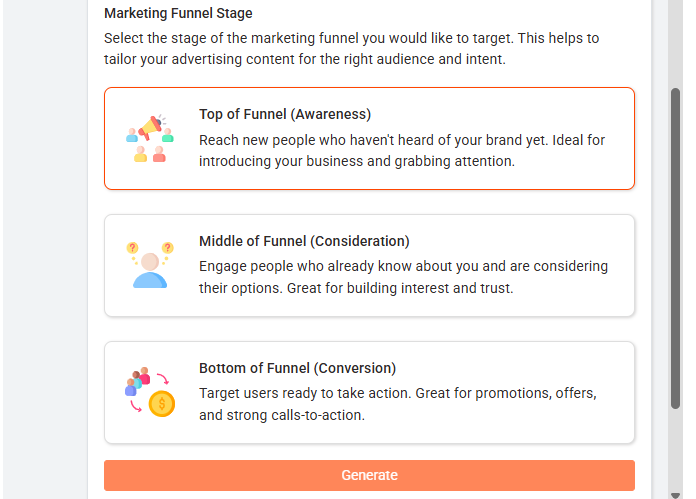
Task: Click the scrollbar down arrow
Action: click(675, 492)
